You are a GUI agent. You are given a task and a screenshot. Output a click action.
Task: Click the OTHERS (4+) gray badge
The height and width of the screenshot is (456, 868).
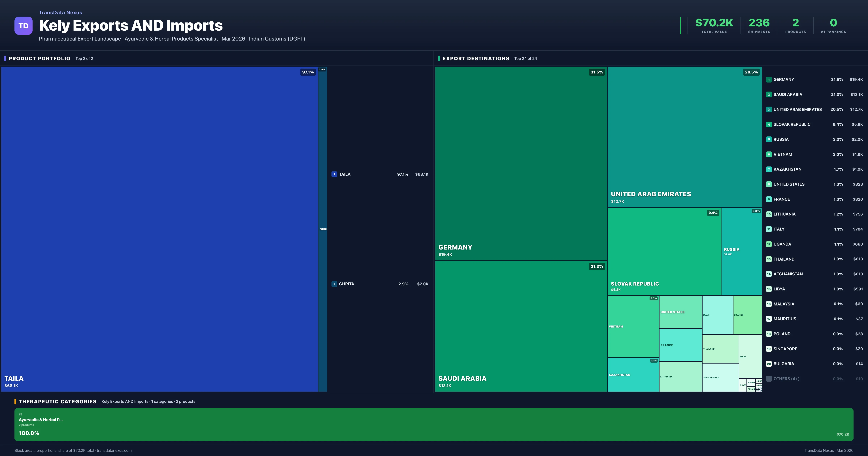(x=769, y=378)
